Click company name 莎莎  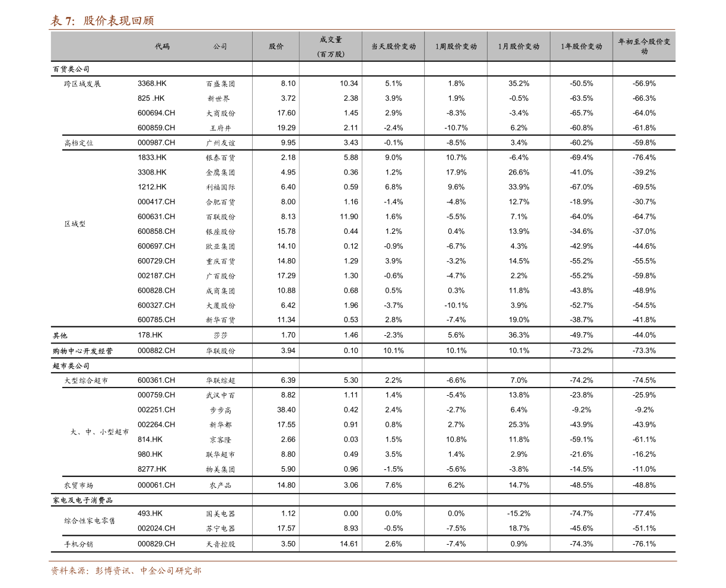click(220, 336)
